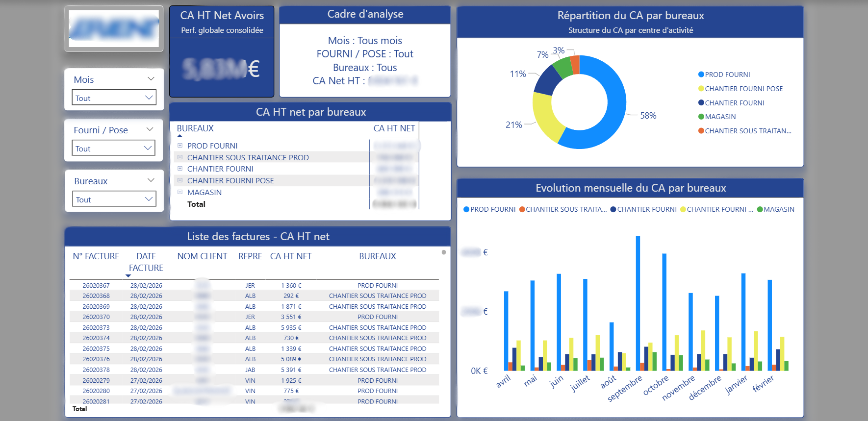Select the 21% yellow donut segment
Image resolution: width=868 pixels, height=421 pixels.
[545, 118]
